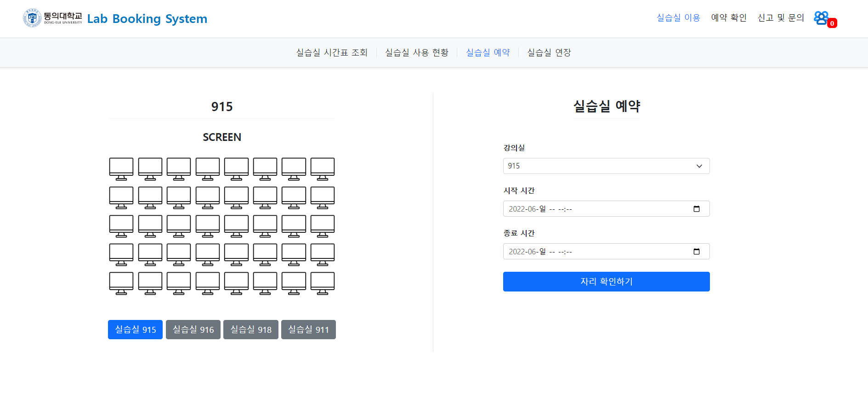Select the 실습실 916 room button
This screenshot has height=409, width=868.
(x=193, y=329)
